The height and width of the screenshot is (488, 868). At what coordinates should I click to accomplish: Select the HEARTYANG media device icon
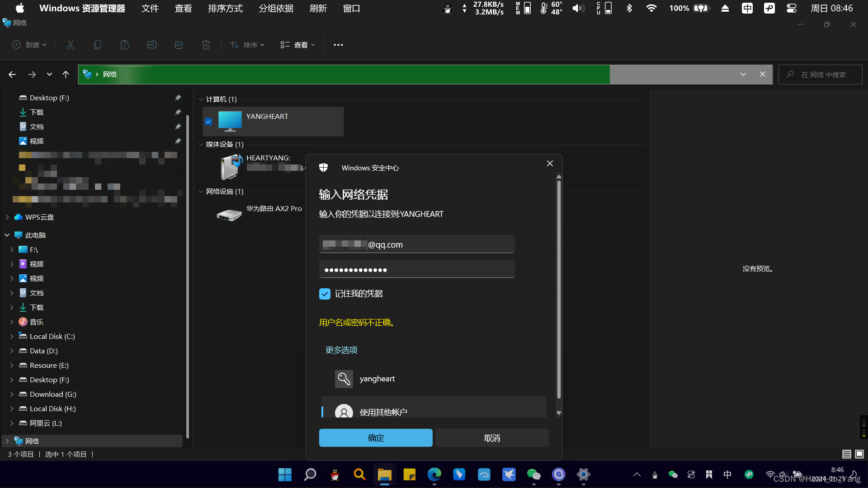coord(231,167)
